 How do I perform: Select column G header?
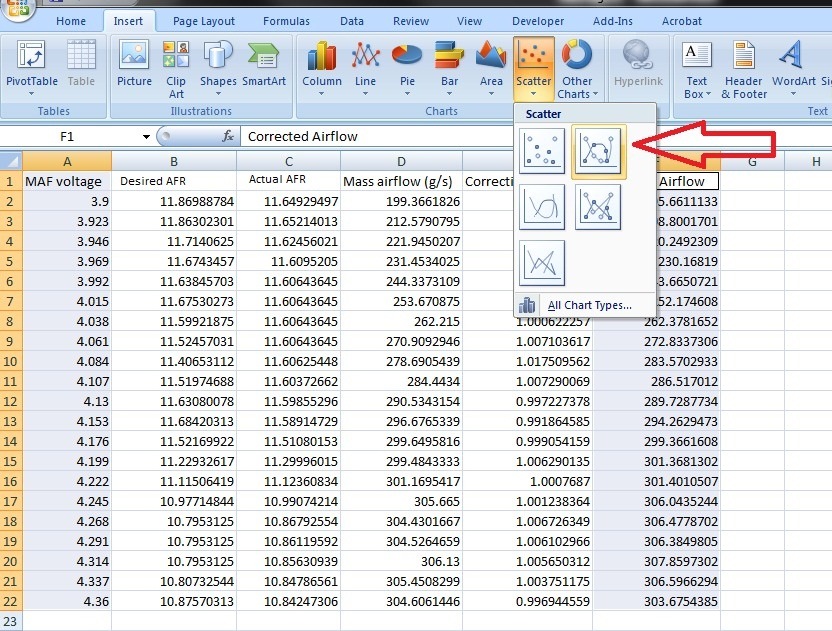pyautogui.click(x=752, y=161)
